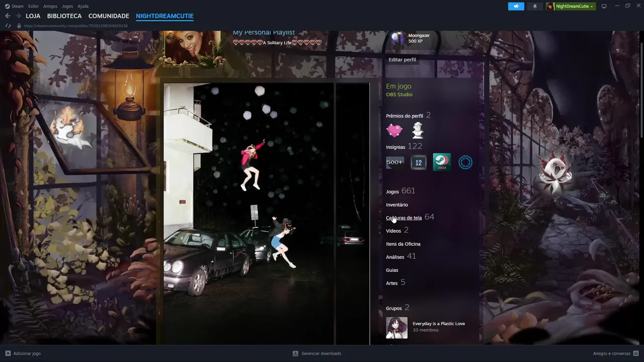The width and height of the screenshot is (644, 362).
Task: Click the years of service 12 badge
Action: [x=418, y=162]
